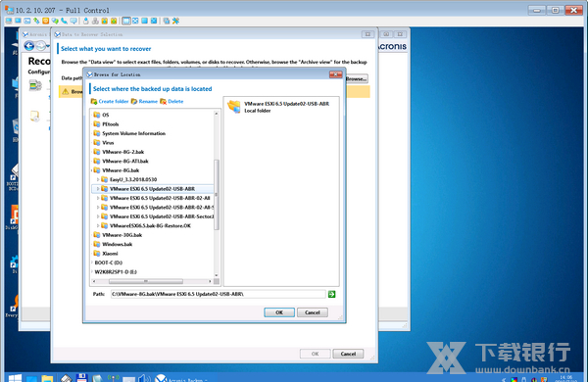Screen dimensions: 588x382
Task: Click the Create folder icon
Action: [94, 102]
